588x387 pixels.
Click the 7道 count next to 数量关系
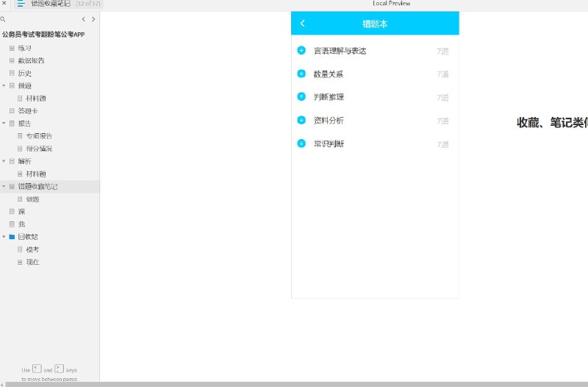pos(442,74)
